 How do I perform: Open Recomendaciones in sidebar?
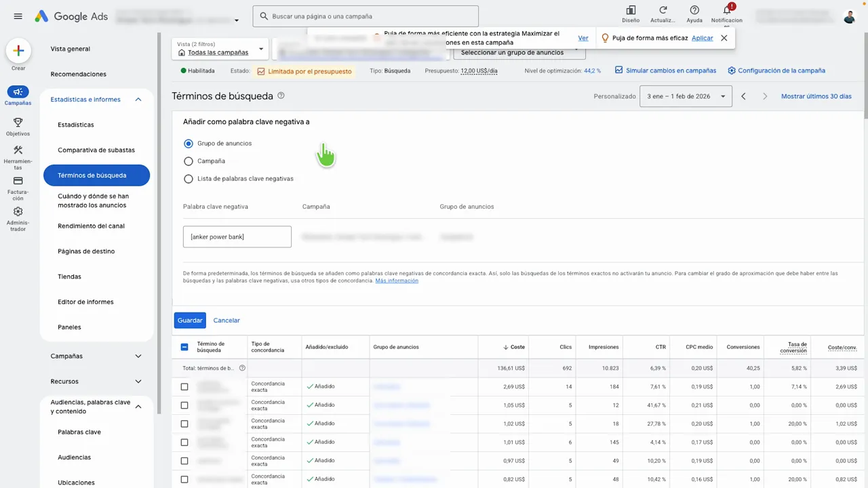[79, 74]
